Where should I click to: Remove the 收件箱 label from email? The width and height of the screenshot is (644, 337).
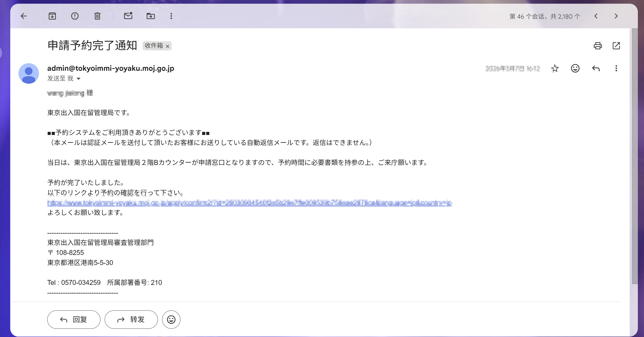pyautogui.click(x=168, y=46)
